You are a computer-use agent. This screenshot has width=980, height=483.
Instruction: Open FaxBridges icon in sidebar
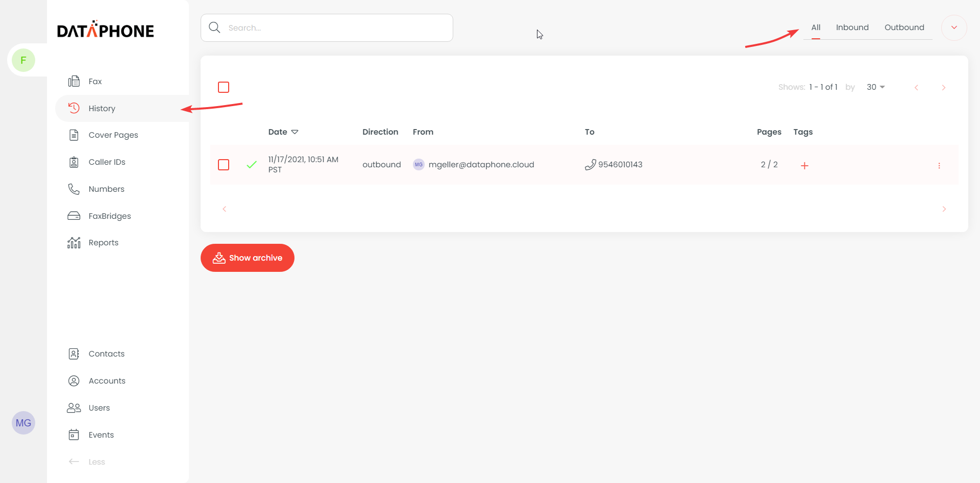tap(74, 216)
